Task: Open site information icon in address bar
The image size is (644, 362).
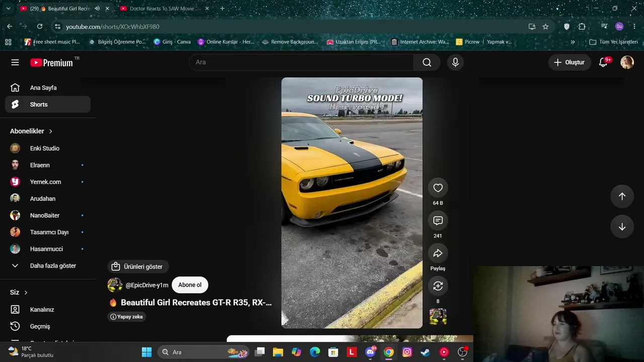Action: point(57,27)
